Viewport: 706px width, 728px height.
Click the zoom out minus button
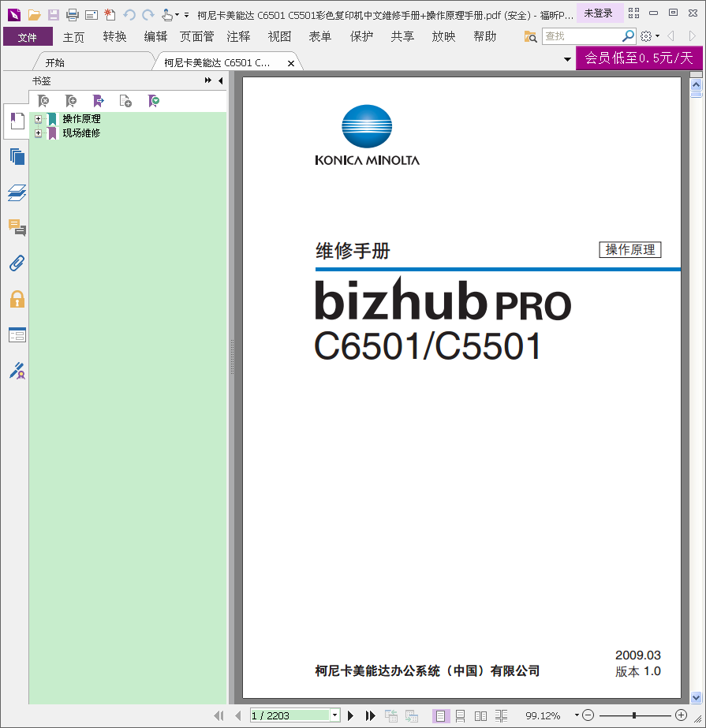pyautogui.click(x=588, y=715)
